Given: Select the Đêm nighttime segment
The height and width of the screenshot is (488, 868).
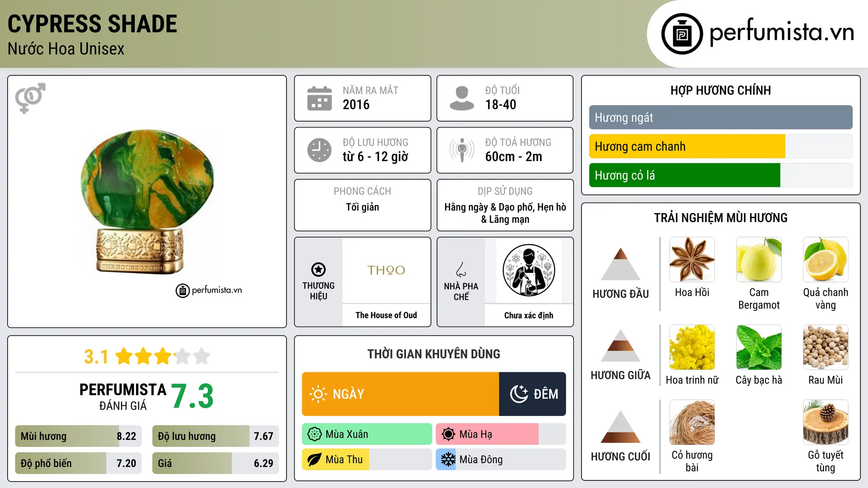Looking at the screenshot, I should tap(533, 394).
